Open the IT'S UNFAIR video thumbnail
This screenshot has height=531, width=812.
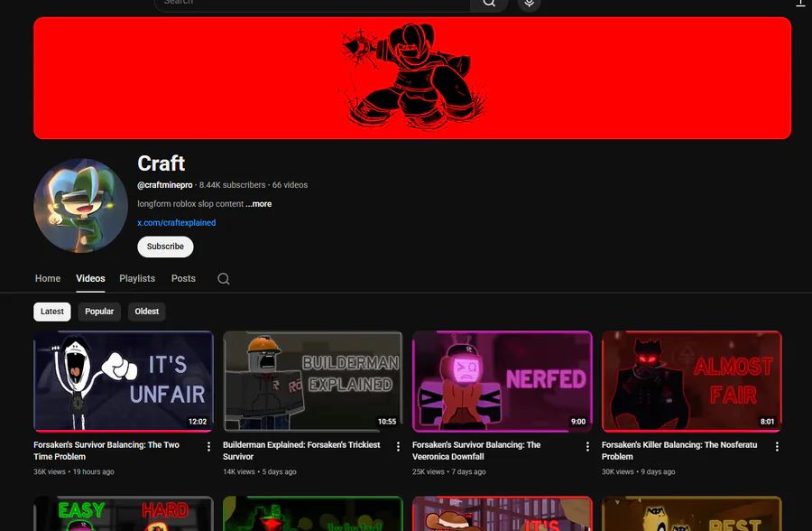click(x=124, y=381)
